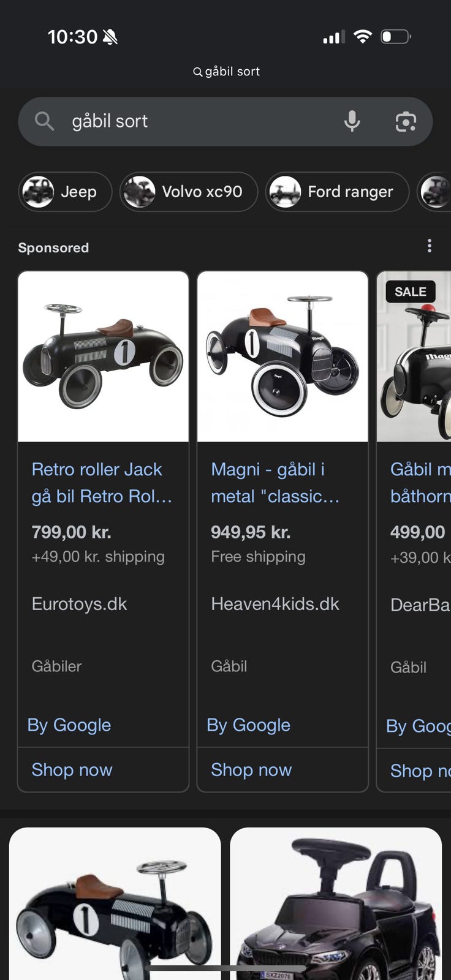The width and height of the screenshot is (451, 980).
Task: Activate voice search with the microphone icon
Action: point(352,121)
